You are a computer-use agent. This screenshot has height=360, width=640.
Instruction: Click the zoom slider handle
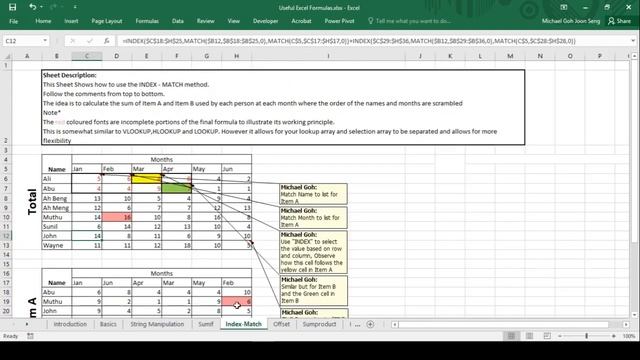click(587, 336)
